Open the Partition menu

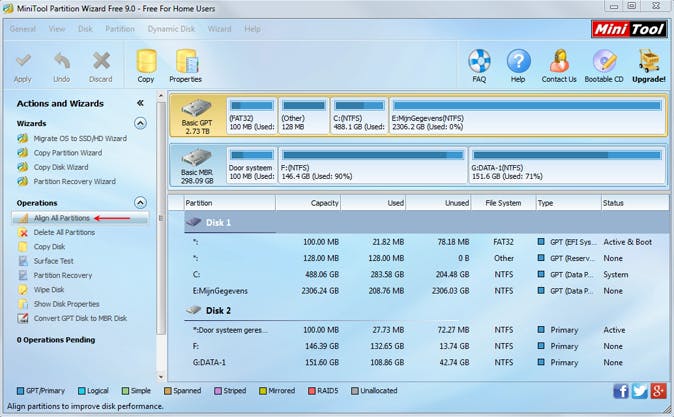click(120, 29)
